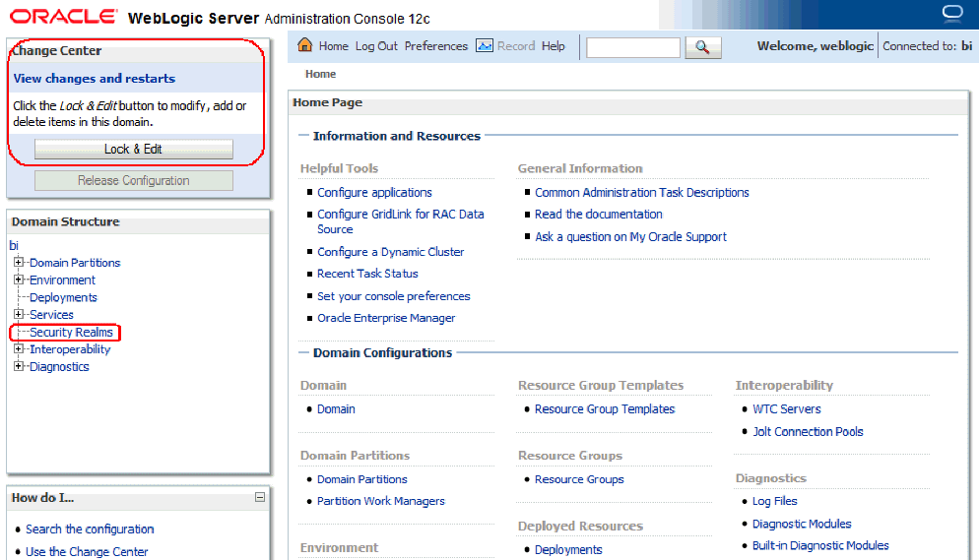
Task: Click Log Out in top menu
Action: (x=376, y=46)
